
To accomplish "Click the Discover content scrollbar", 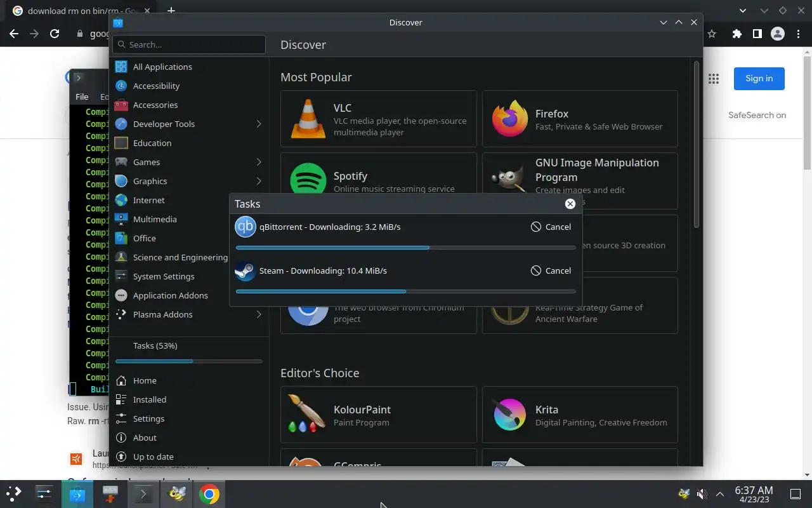I will point(696,144).
